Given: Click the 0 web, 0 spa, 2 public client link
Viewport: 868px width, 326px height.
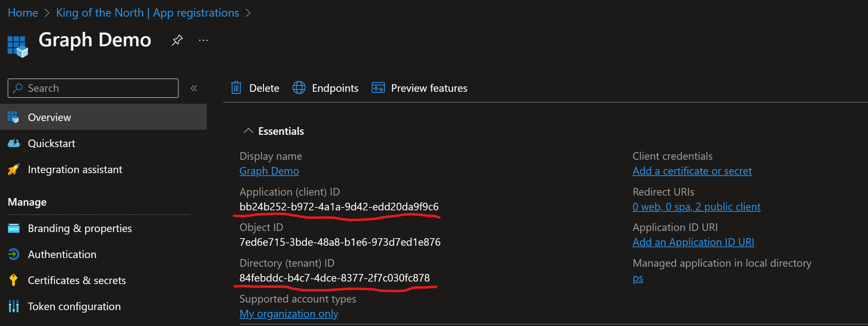Looking at the screenshot, I should 697,206.
